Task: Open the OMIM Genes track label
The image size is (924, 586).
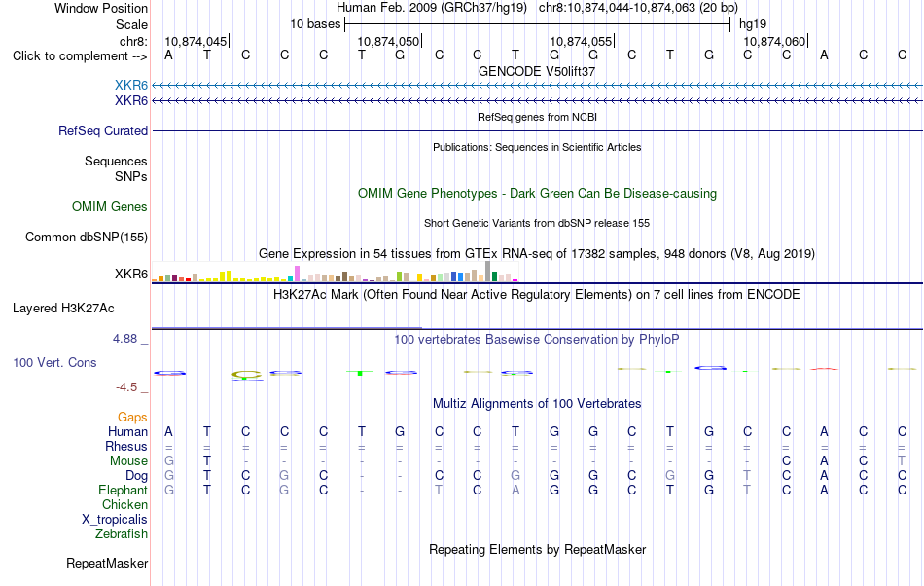Action: (109, 207)
